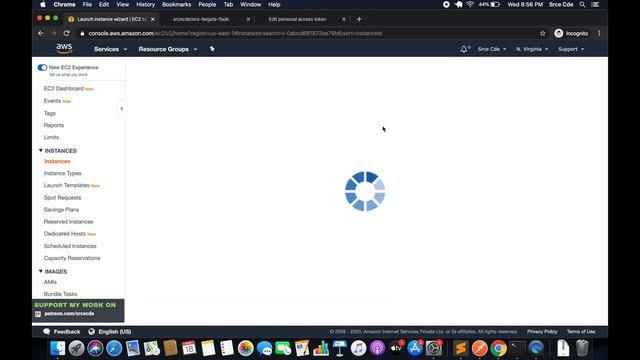Open Launch Templates in the sidebar
Viewport: 640px width, 360px height.
tap(67, 185)
